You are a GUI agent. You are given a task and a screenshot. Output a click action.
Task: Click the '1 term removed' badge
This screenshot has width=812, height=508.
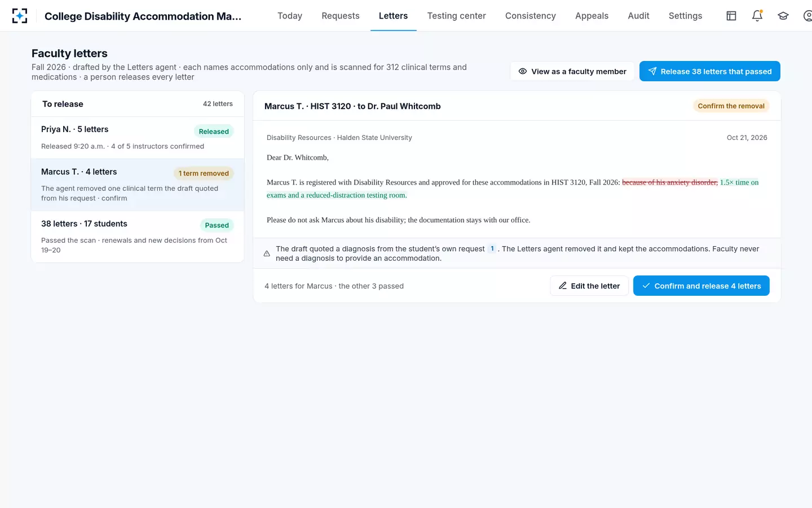(204, 173)
